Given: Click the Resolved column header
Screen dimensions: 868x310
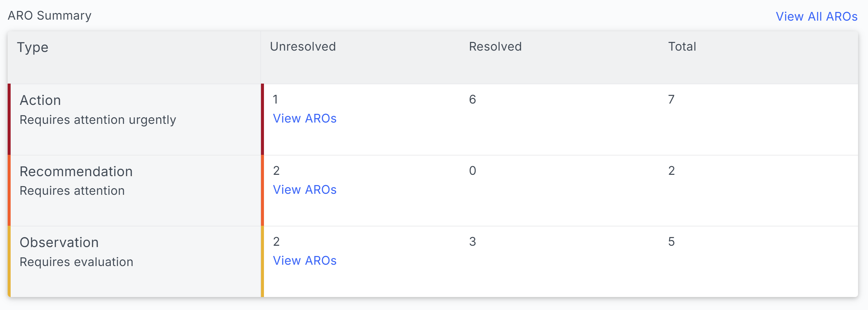Looking at the screenshot, I should pos(495,47).
